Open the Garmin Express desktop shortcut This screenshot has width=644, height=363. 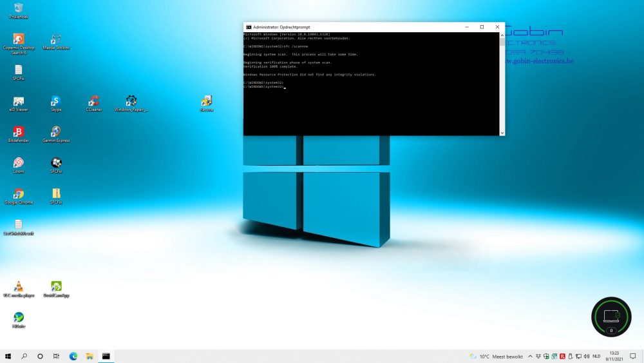pos(56,132)
